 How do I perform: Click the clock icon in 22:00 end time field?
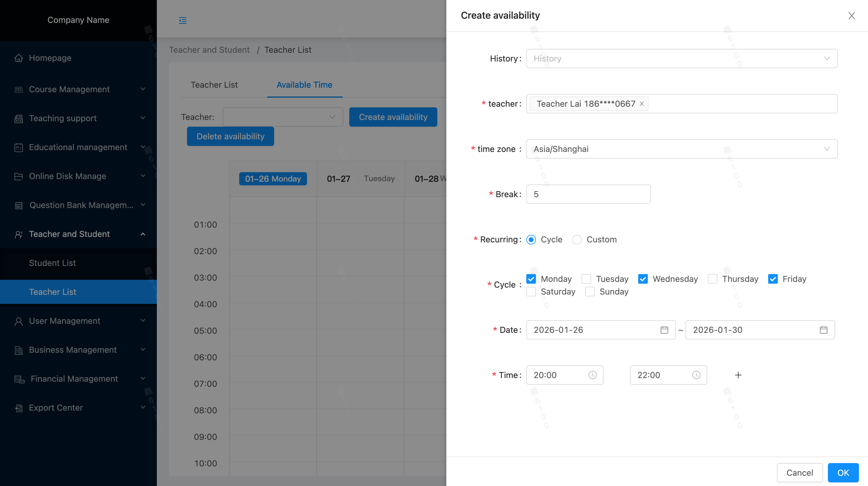coord(696,375)
